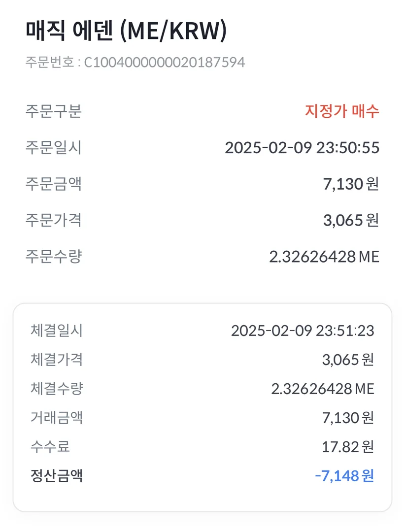Click the 거래금액 label
The image size is (405, 532).
point(56,418)
